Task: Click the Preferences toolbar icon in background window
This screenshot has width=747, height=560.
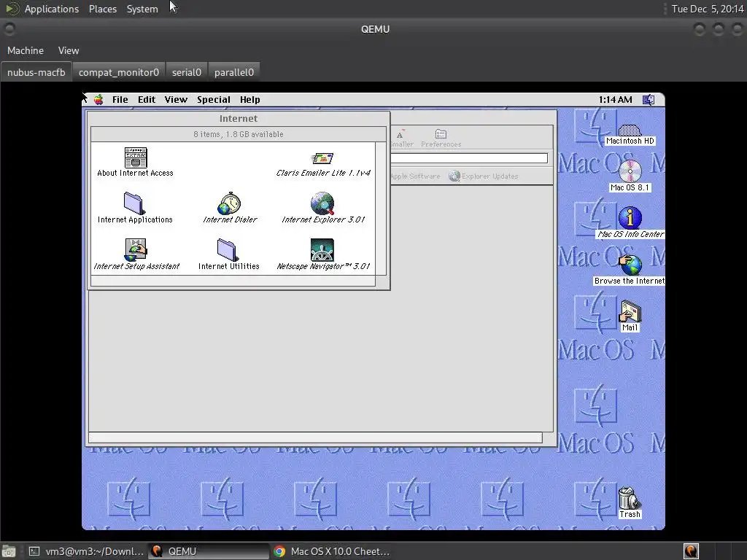Action: click(x=441, y=138)
